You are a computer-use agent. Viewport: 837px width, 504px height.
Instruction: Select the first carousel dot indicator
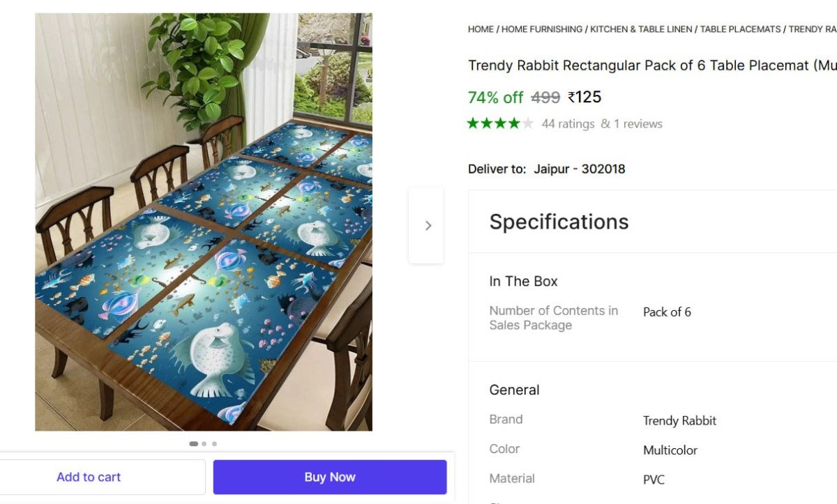[x=193, y=443]
